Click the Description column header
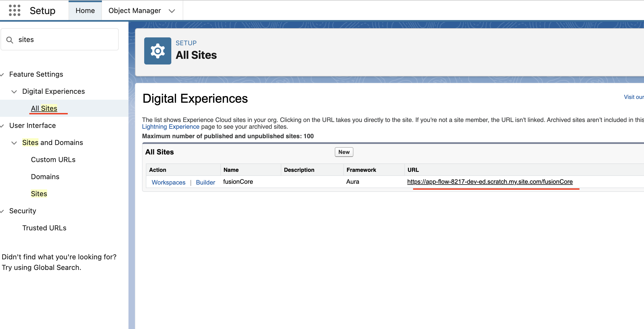Screen dimensions: 644x329 pyautogui.click(x=312, y=170)
